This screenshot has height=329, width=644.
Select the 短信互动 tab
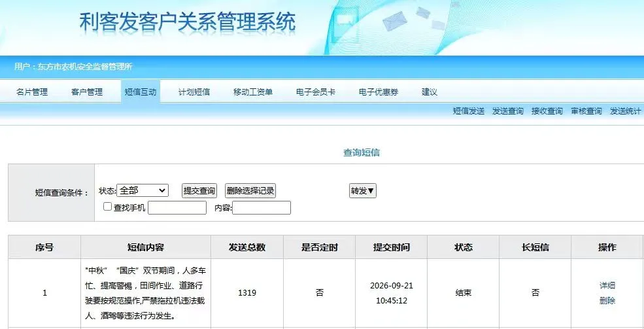click(x=141, y=92)
